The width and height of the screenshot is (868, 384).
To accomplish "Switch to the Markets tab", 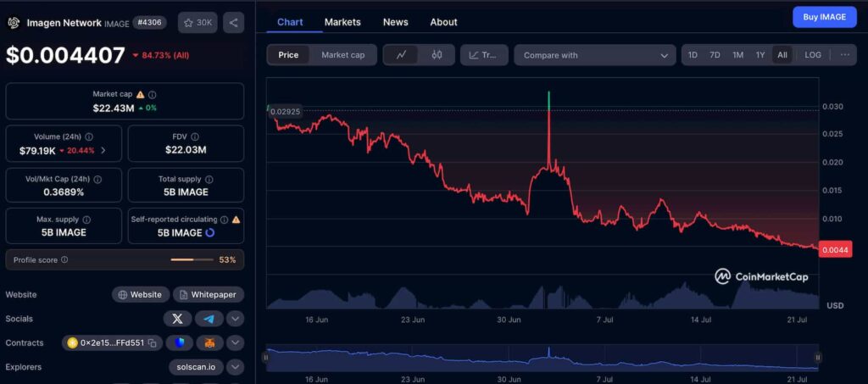I will 342,22.
